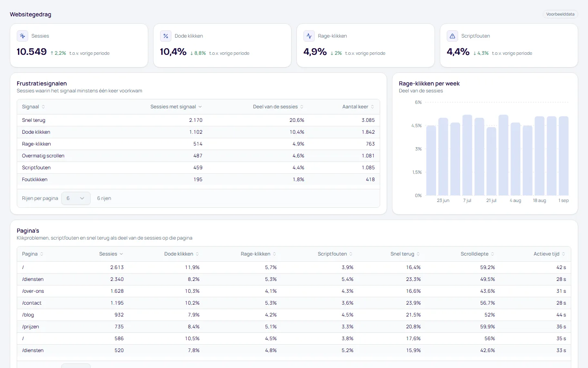Click the 8,8% Dode klikken change indicator

pyautogui.click(x=198, y=53)
